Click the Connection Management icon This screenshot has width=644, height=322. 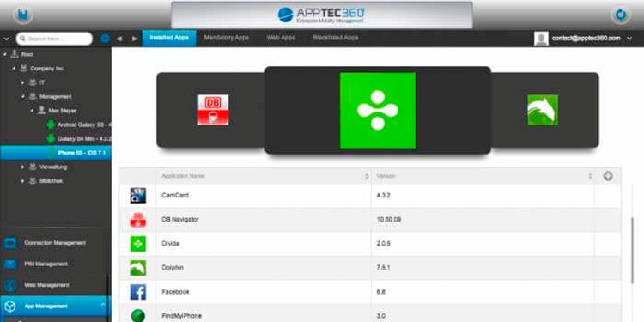pyautogui.click(x=9, y=243)
